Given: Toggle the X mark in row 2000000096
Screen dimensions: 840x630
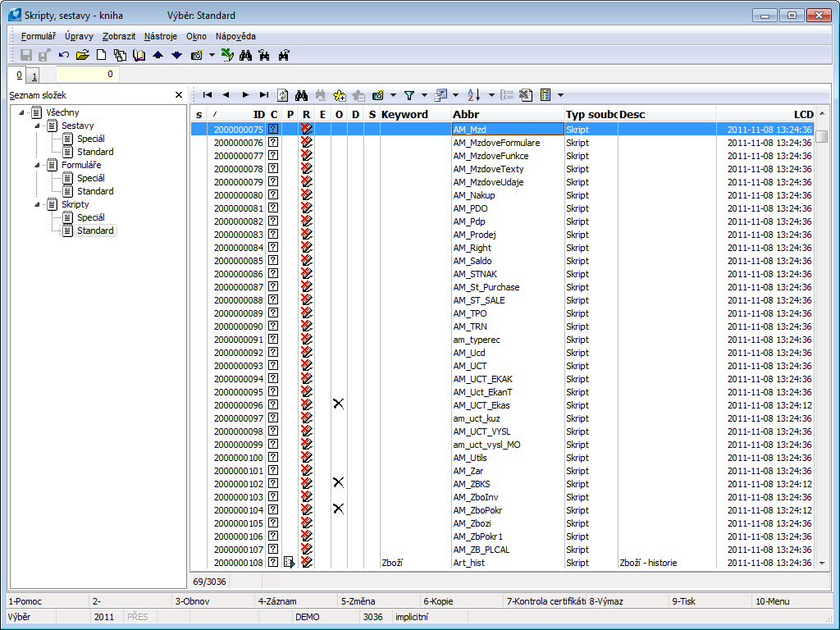Looking at the screenshot, I should (338, 404).
